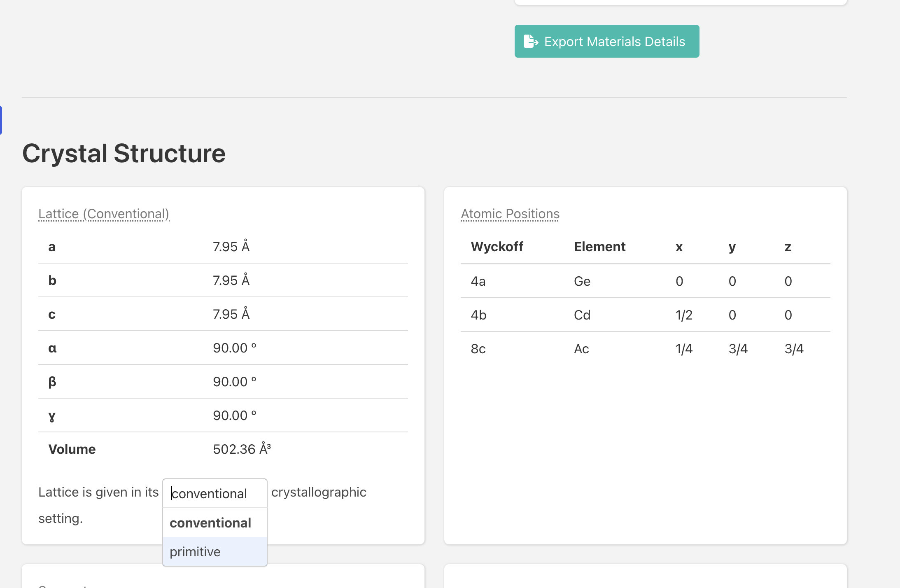Click the α angle value 90.00°
Screen dimensions: 900x588
coord(235,348)
